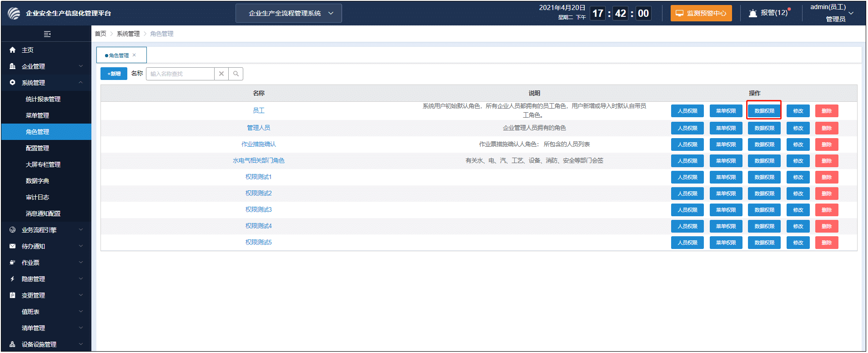Open the 权限测试3 role link
The height and width of the screenshot is (353, 868).
(x=259, y=209)
